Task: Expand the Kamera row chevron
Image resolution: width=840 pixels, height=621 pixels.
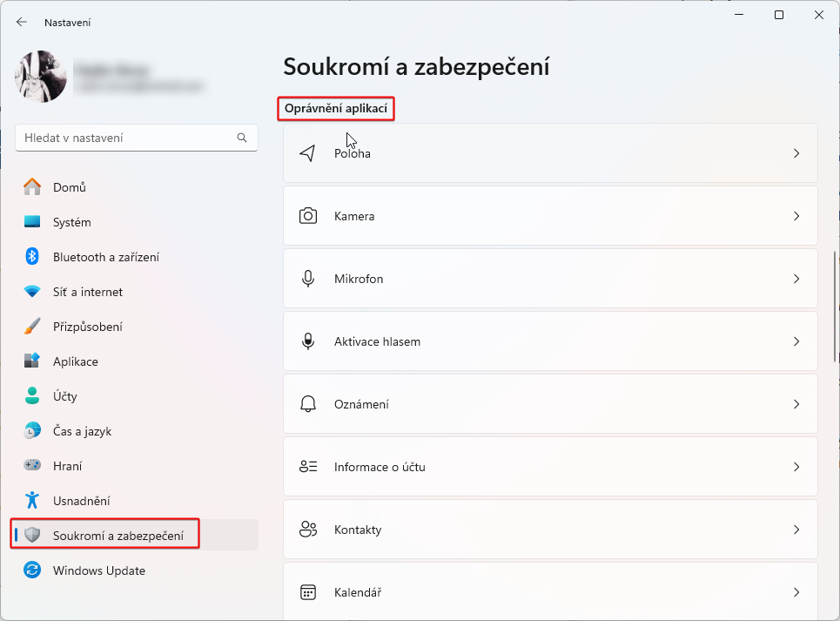Action: coord(796,215)
